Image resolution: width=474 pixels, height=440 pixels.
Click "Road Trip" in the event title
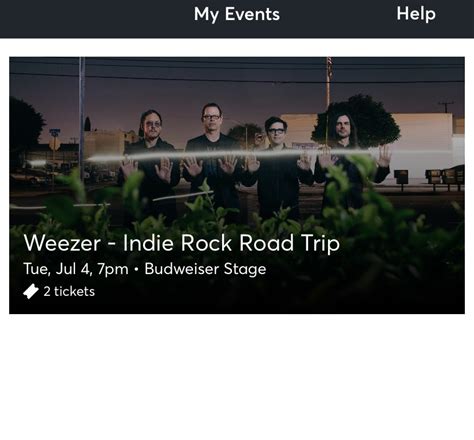290,243
